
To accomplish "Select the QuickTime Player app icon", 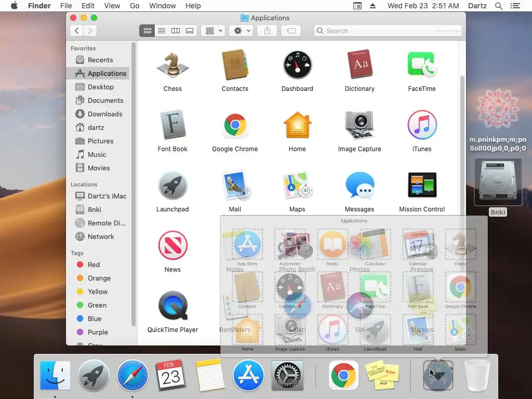I will pyautogui.click(x=172, y=306).
